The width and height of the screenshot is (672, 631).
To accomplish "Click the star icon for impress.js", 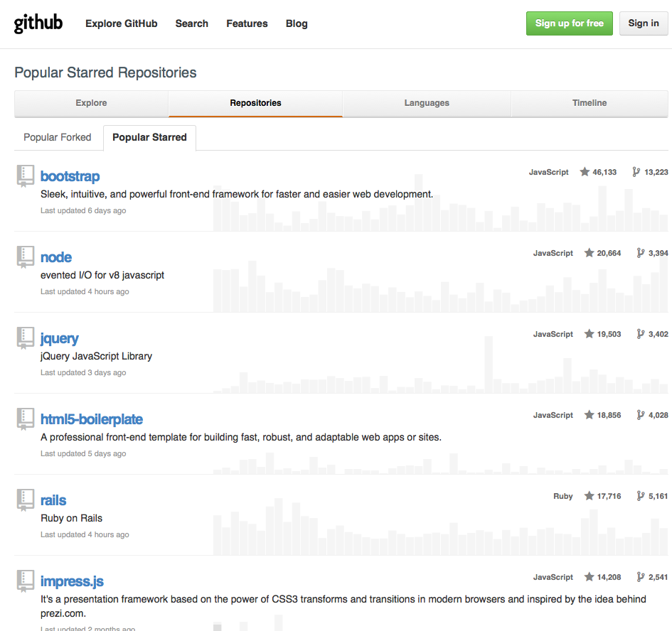I will [589, 577].
